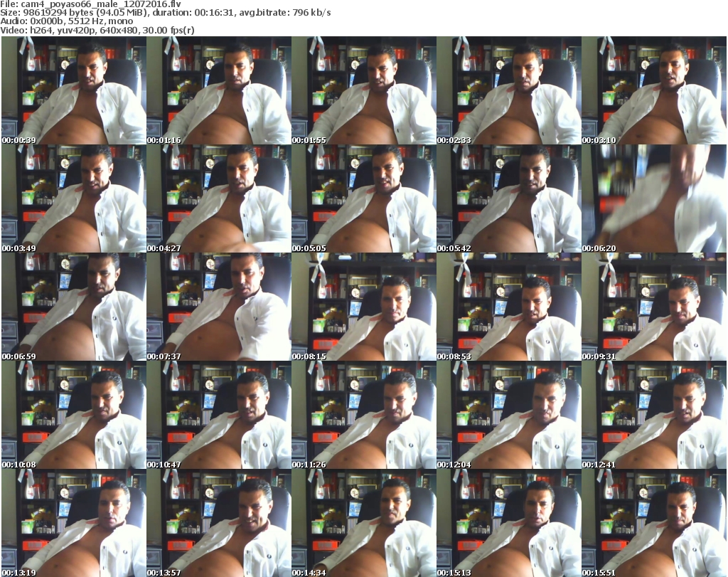Select the frame stamped 00:10:08
Image resolution: width=728 pixels, height=577 pixels.
(74, 415)
